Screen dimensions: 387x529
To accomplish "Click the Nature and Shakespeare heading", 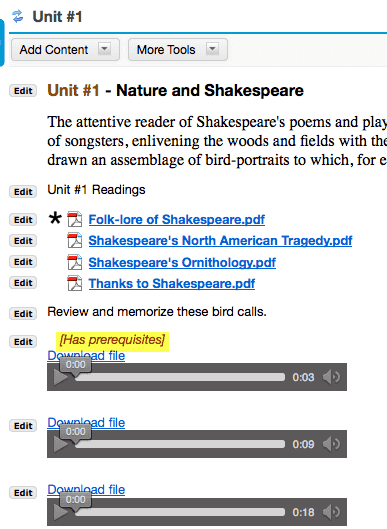I will [x=175, y=90].
